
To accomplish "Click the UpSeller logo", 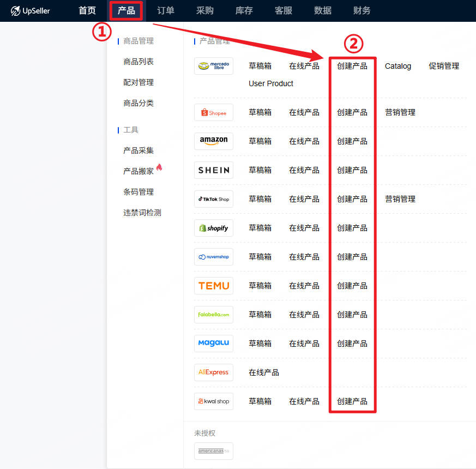I will [x=31, y=11].
